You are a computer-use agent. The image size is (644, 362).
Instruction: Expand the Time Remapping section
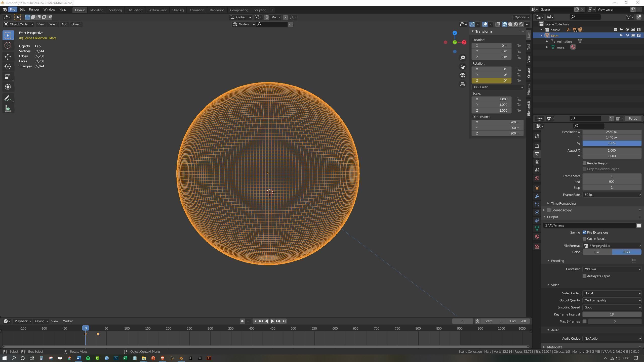[x=563, y=203]
